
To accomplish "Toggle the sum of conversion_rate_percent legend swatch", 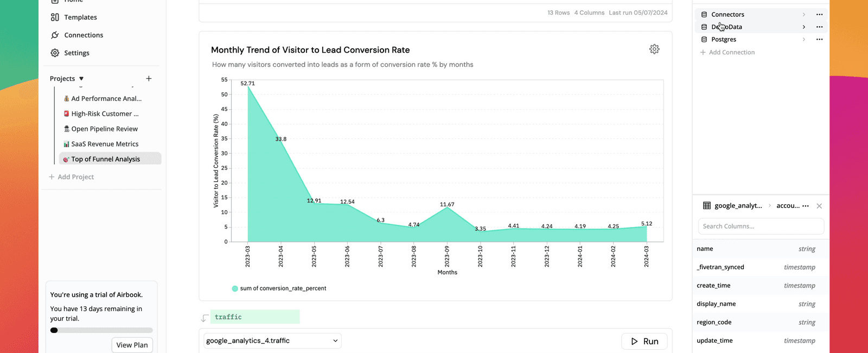I will pyautogui.click(x=235, y=289).
